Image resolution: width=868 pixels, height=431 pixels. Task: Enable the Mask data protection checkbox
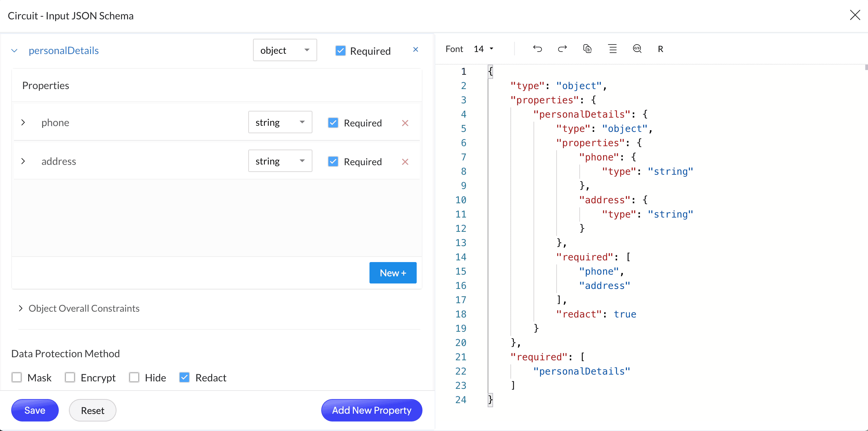click(17, 377)
